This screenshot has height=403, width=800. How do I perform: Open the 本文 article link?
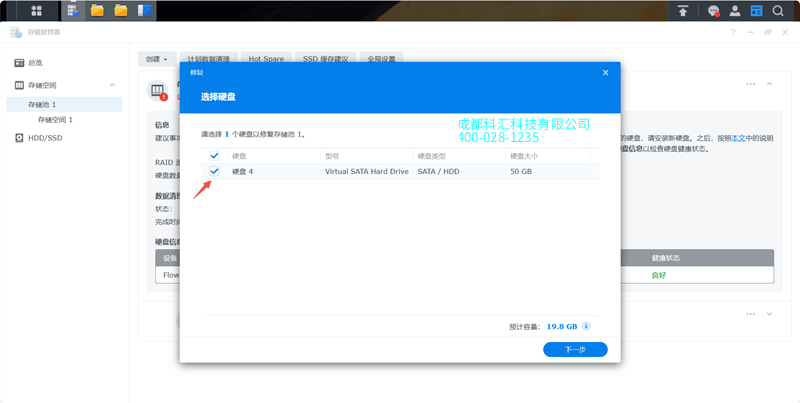(x=739, y=138)
